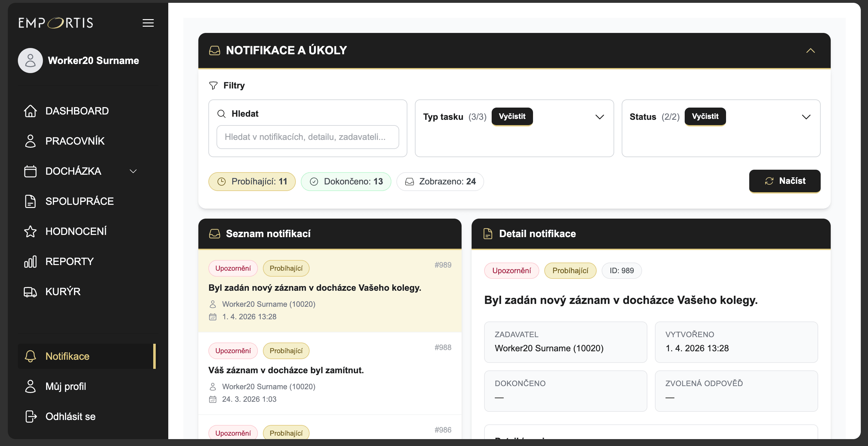Click the 24. 3. 2026 1:03 timestamp

tap(249, 399)
